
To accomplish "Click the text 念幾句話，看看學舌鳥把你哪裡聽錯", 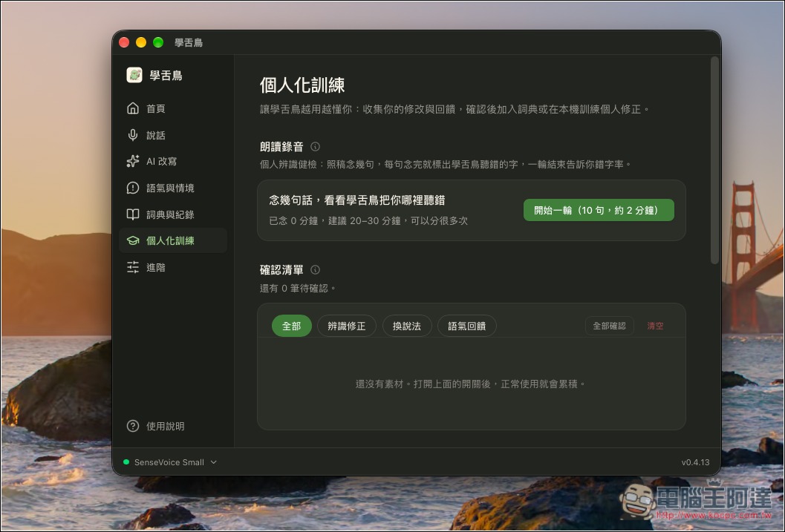I will tap(357, 200).
